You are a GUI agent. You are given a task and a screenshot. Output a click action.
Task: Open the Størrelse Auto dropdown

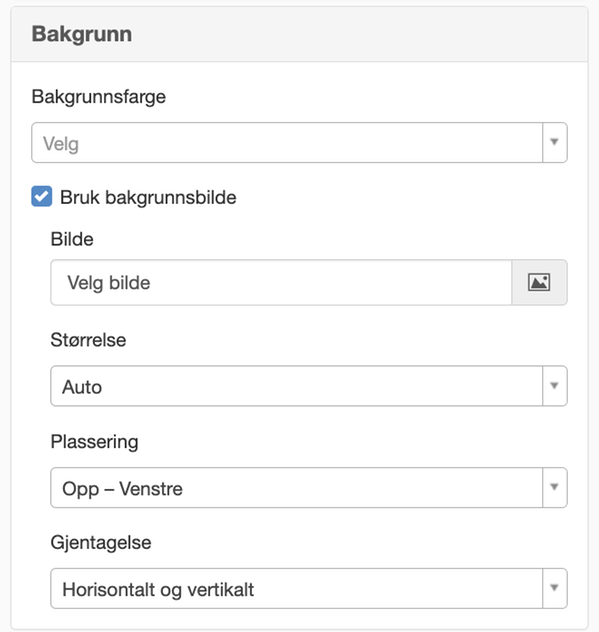pyautogui.click(x=309, y=386)
